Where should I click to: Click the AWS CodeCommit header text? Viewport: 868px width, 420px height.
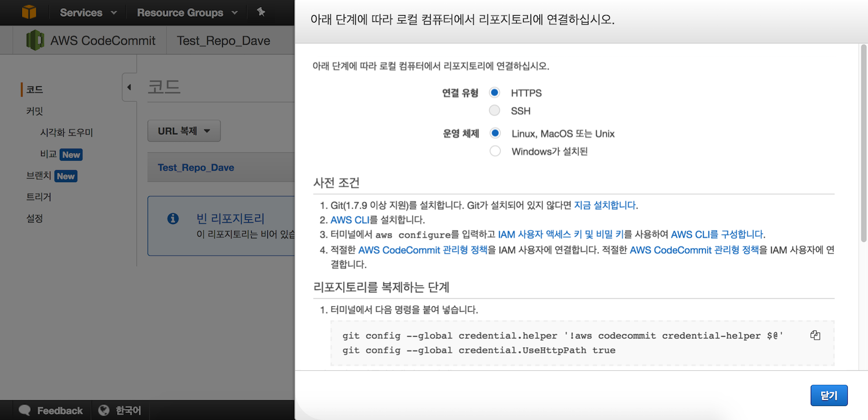(x=103, y=41)
